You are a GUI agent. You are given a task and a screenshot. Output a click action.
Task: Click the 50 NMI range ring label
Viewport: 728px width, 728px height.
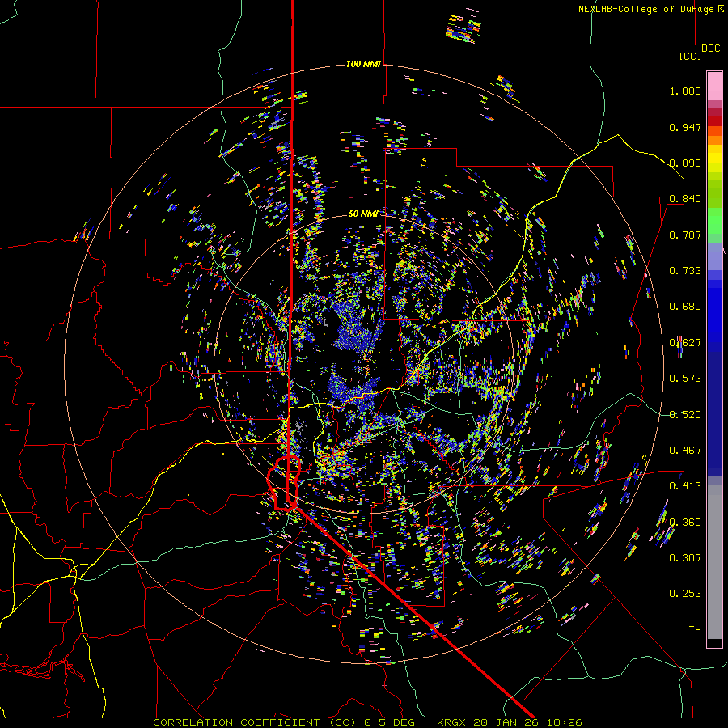point(363,214)
